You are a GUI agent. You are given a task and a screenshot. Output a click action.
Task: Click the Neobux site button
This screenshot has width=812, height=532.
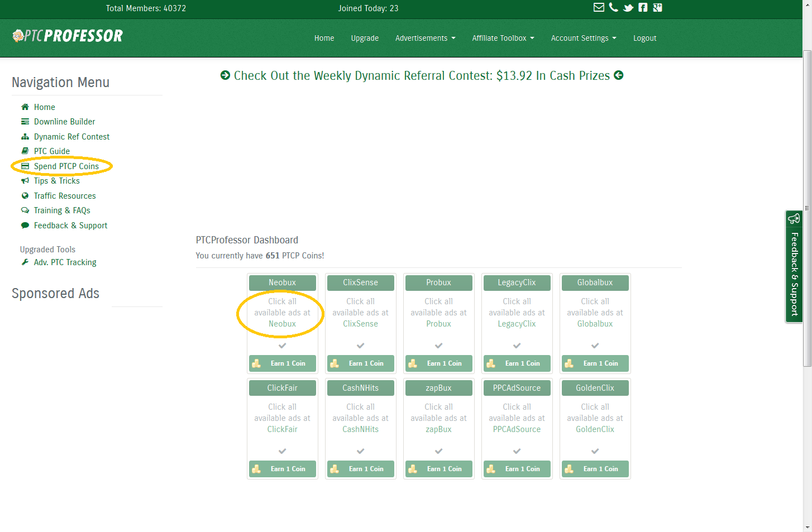point(283,282)
